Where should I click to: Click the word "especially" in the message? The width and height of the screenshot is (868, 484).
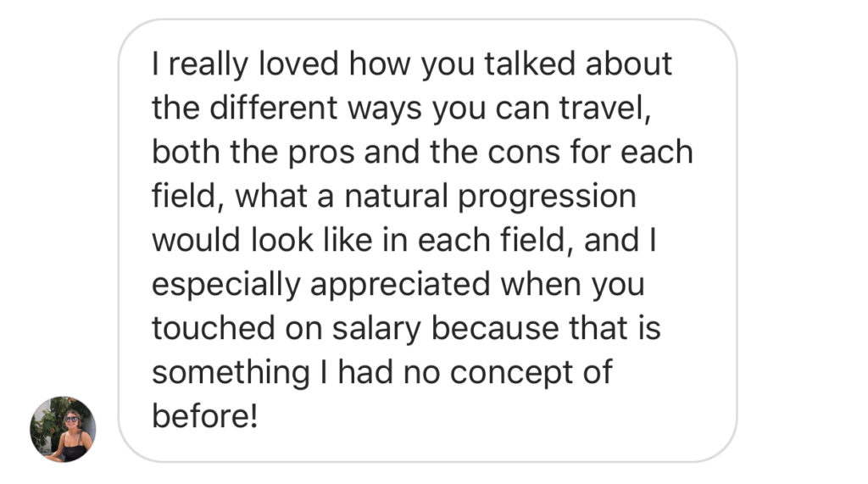[x=225, y=286]
